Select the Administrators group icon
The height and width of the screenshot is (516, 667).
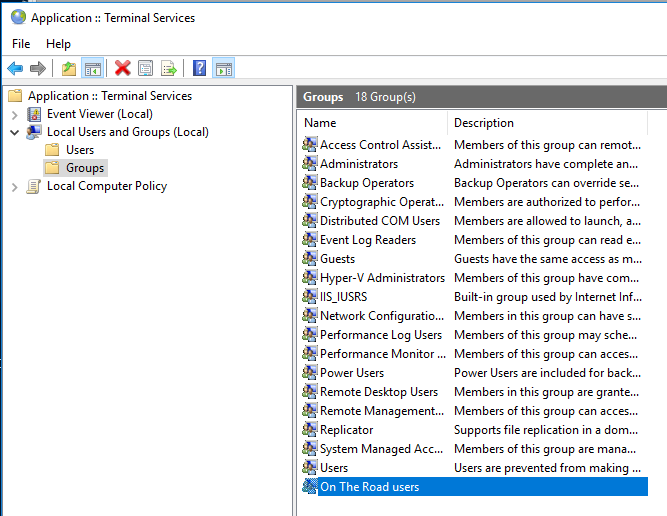[x=310, y=164]
